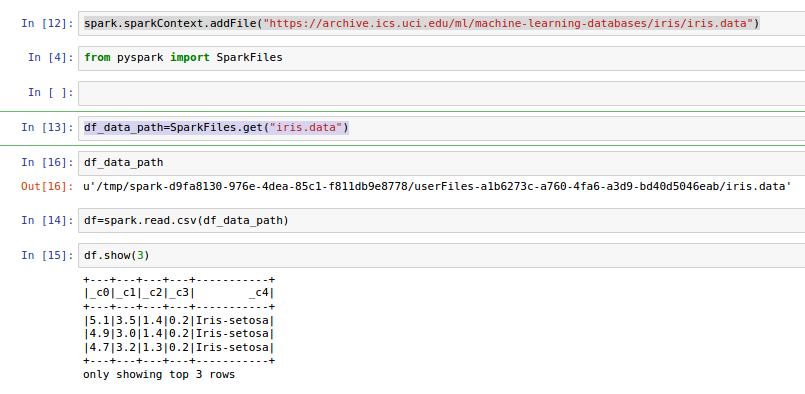The height and width of the screenshot is (394, 805).
Task: Click the output row starting with 4.9
Action: tap(179, 334)
